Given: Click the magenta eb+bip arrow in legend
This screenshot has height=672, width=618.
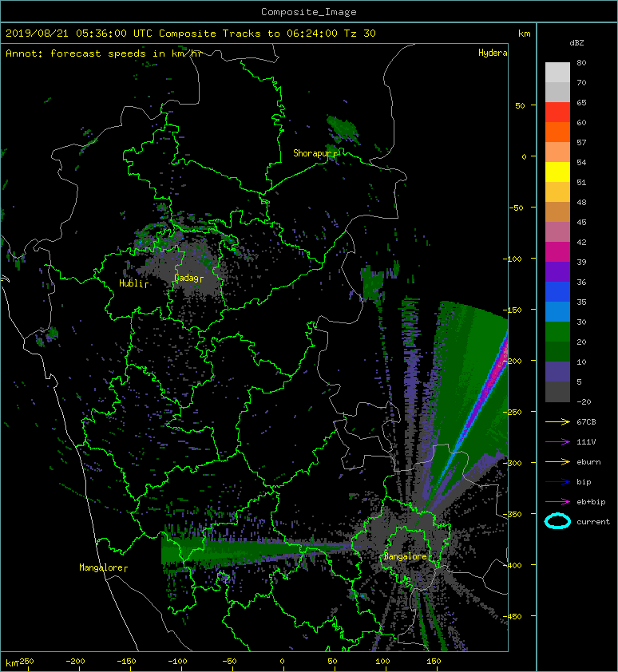Looking at the screenshot, I should pos(557,502).
